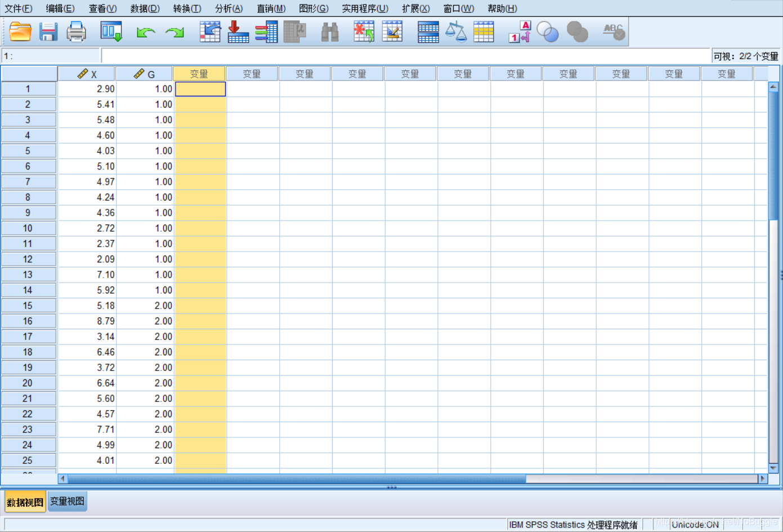The height and width of the screenshot is (532, 783).
Task: Click the vertical scrollbar down arrow
Action: pos(773,468)
